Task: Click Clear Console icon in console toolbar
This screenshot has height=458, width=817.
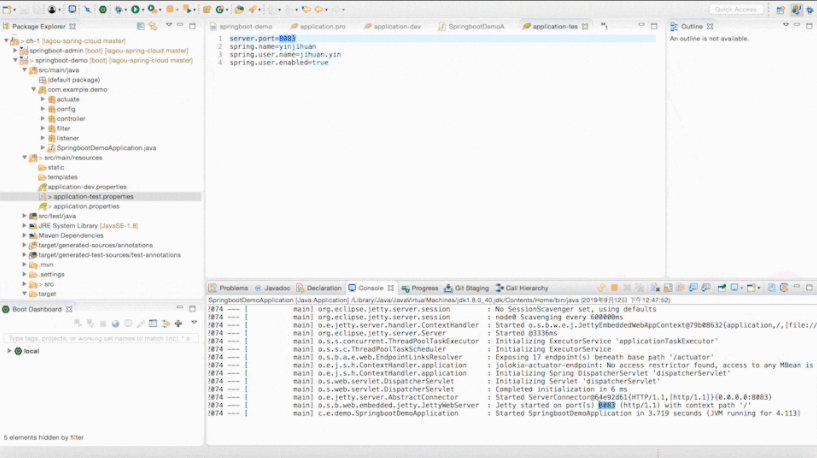Action: [x=655, y=288]
